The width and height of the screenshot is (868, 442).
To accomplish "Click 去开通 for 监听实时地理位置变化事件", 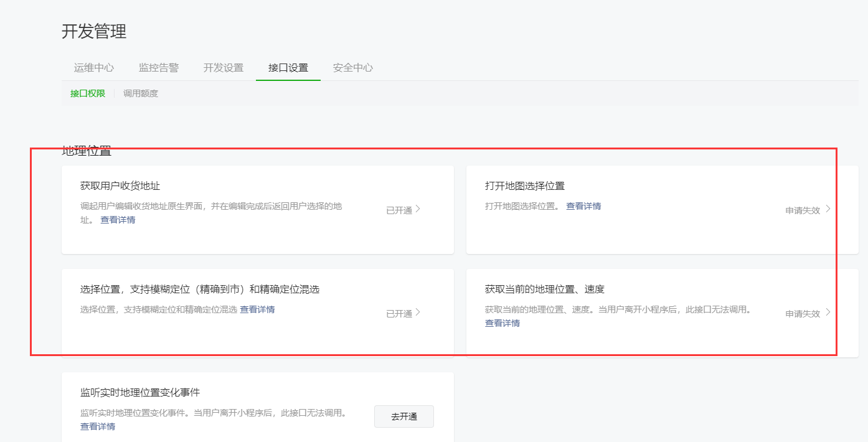I will [x=403, y=416].
